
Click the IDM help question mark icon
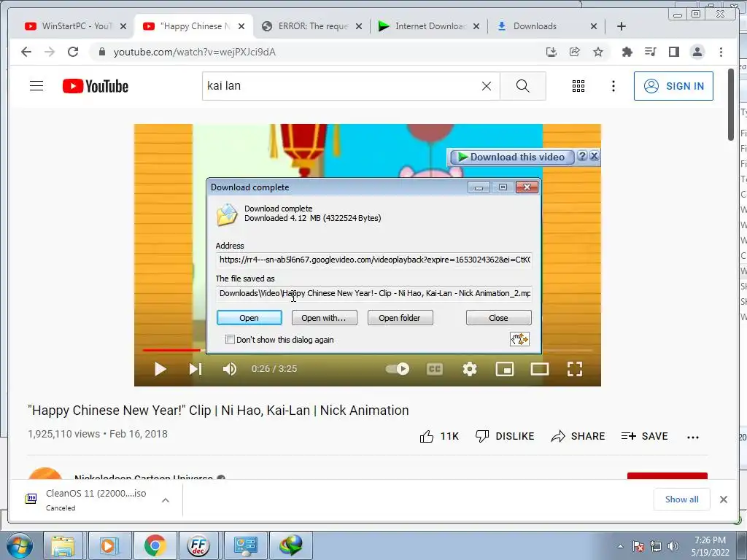tap(581, 156)
